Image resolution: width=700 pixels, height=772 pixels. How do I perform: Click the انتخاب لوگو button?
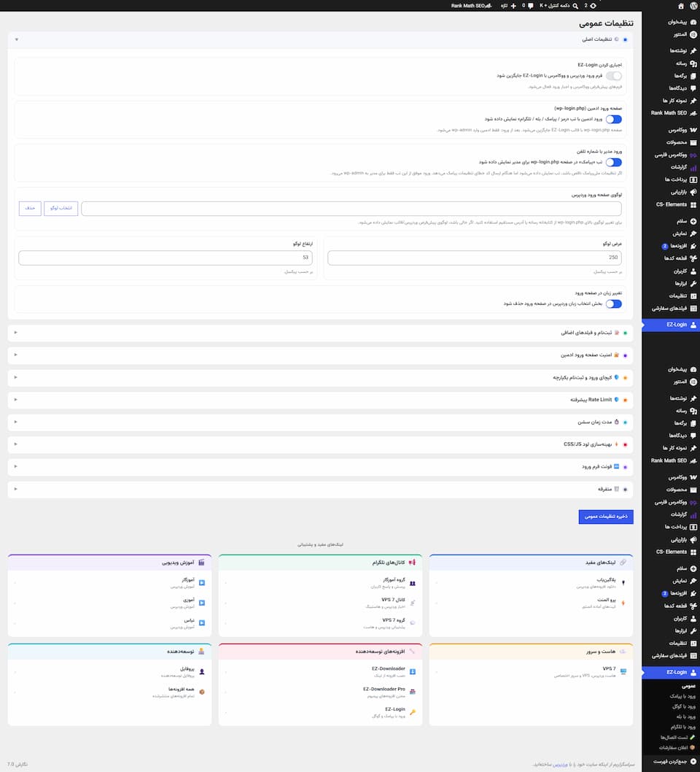tap(61, 208)
